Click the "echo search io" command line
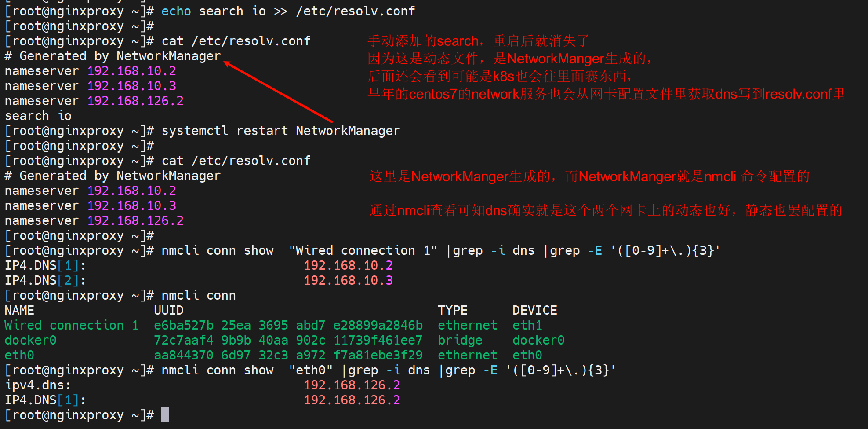This screenshot has width=868, height=429. tap(288, 11)
